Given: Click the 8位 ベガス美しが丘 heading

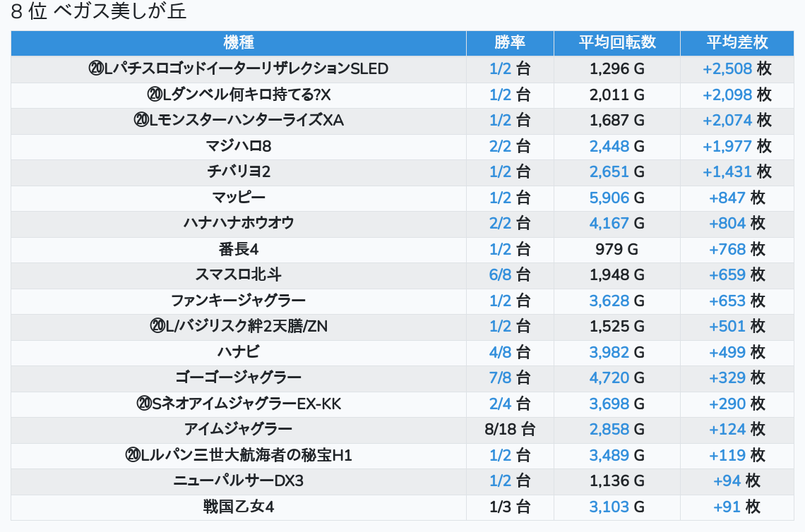Looking at the screenshot, I should pyautogui.click(x=99, y=12).
